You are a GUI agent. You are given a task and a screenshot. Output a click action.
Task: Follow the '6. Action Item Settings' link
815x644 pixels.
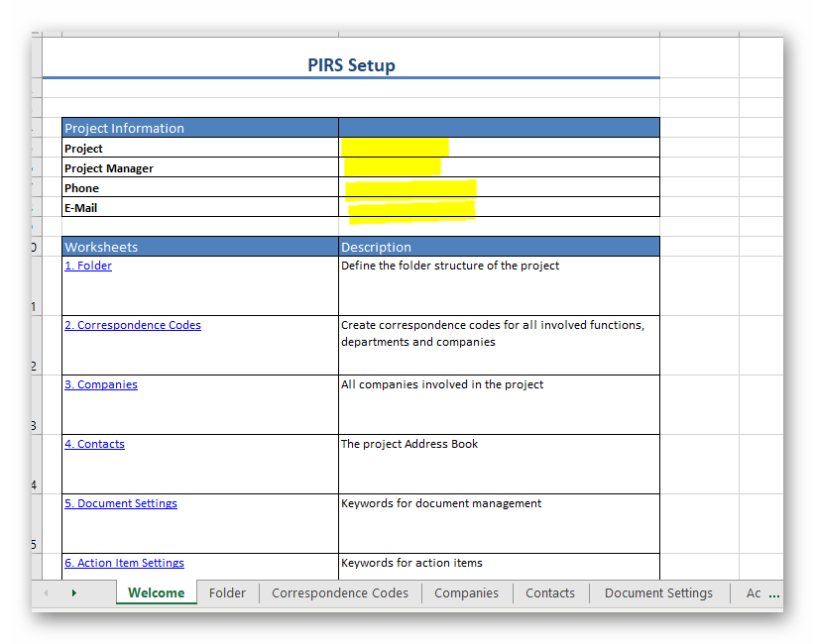125,563
